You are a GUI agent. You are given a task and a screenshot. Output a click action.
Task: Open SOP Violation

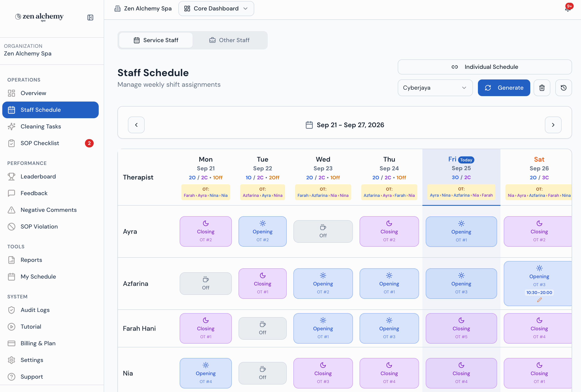tap(51, 227)
